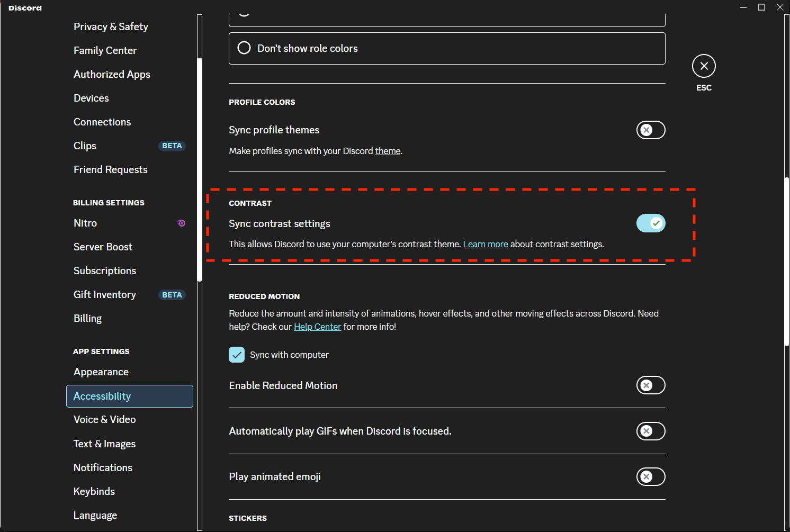This screenshot has height=532, width=790.
Task: Open the Learn more contrast link
Action: pyautogui.click(x=485, y=245)
